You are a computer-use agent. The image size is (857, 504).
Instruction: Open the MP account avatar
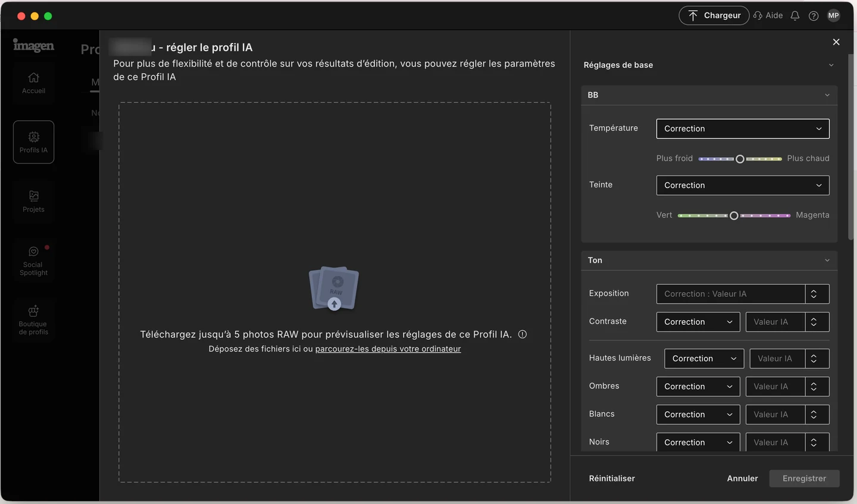point(834,15)
